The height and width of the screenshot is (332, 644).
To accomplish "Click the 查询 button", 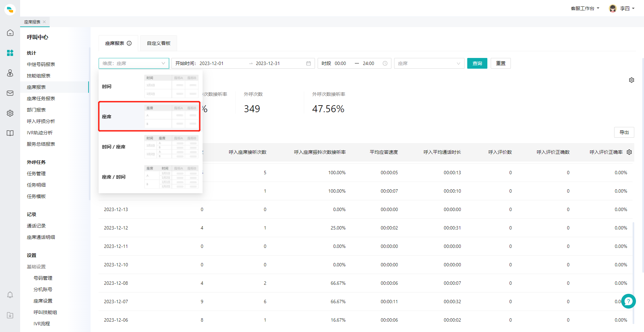I will tap(477, 63).
